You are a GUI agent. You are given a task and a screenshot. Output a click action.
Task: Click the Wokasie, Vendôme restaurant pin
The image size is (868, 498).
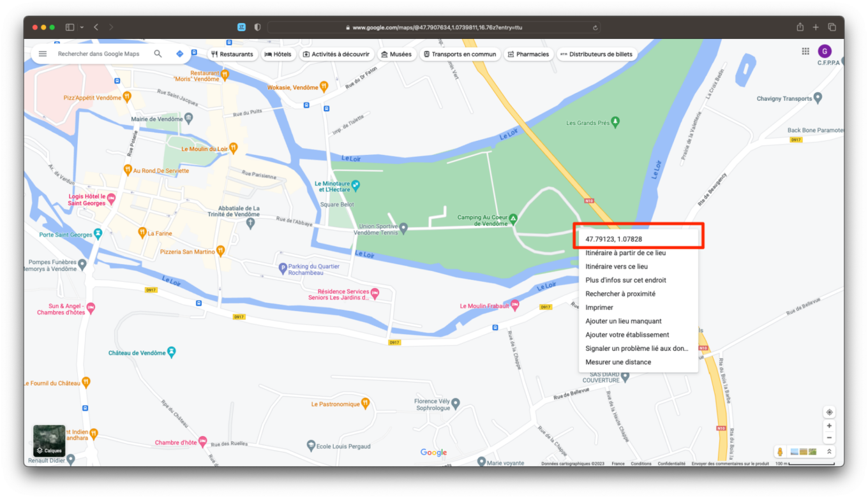[324, 86]
